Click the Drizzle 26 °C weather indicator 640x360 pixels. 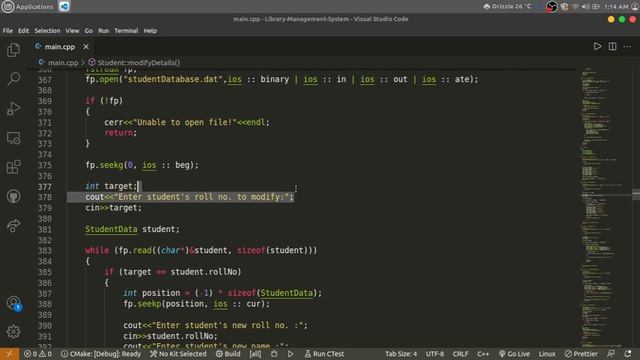tap(507, 7)
